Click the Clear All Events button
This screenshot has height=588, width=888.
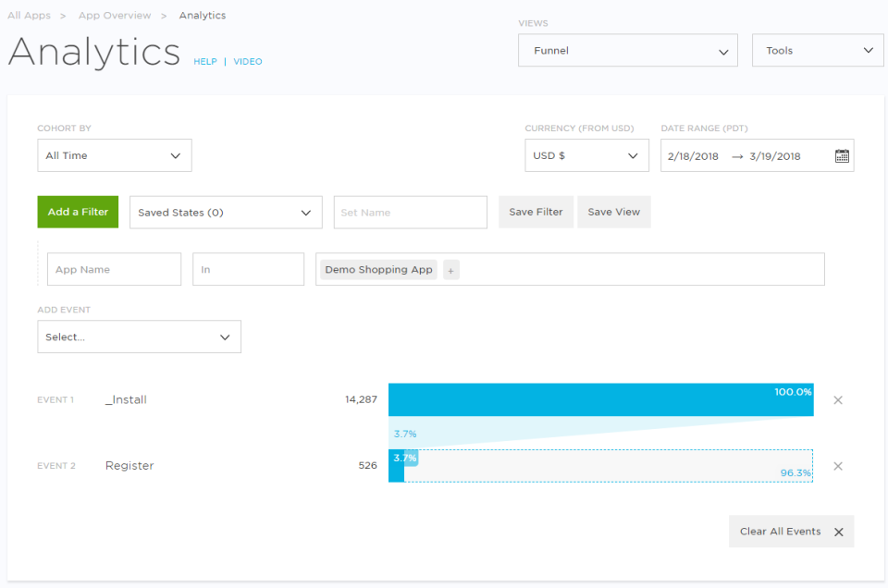point(791,532)
